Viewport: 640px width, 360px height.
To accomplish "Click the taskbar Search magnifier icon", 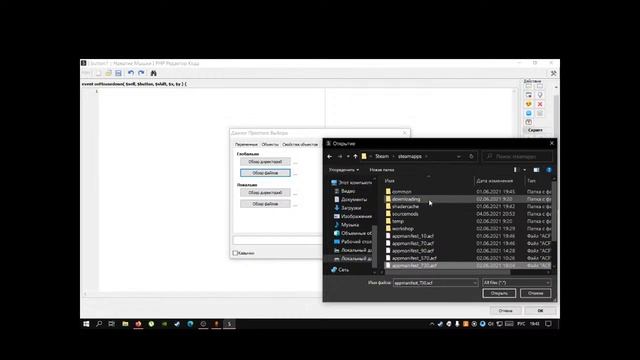I will (x=99, y=324).
